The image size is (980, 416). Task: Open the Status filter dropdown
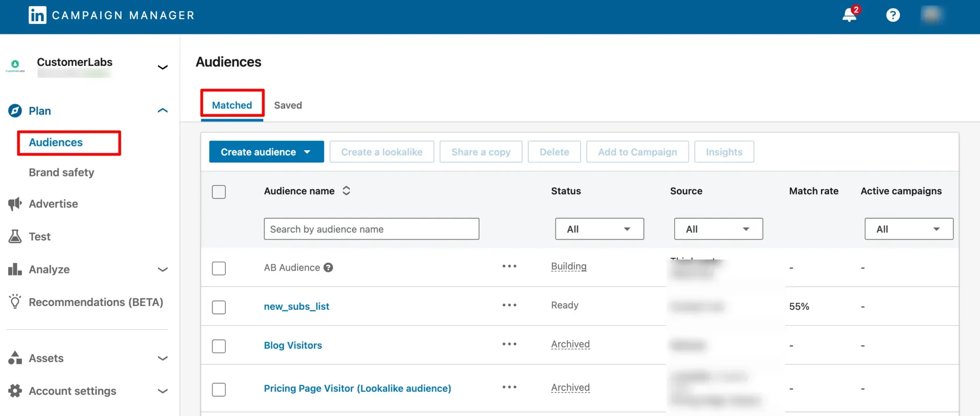(x=599, y=229)
